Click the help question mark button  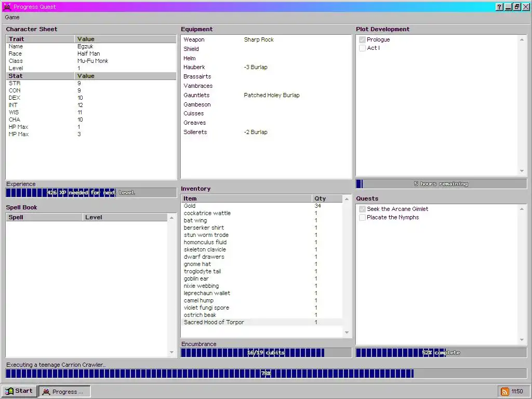pyautogui.click(x=499, y=7)
